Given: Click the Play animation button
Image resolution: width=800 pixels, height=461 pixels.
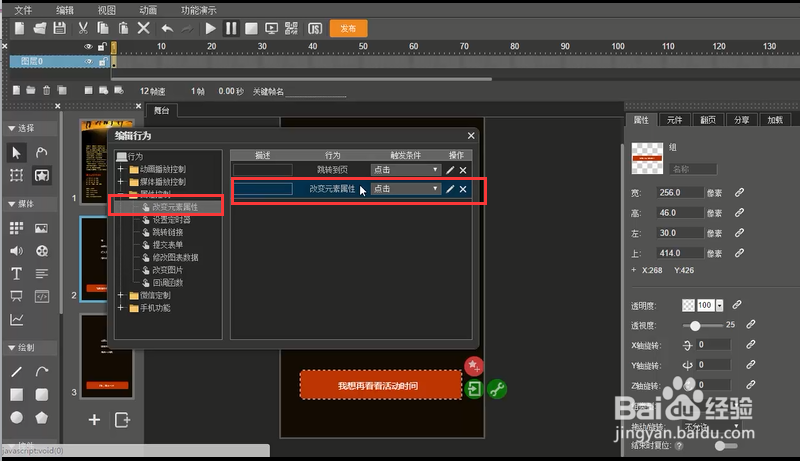Looking at the screenshot, I should coord(210,29).
